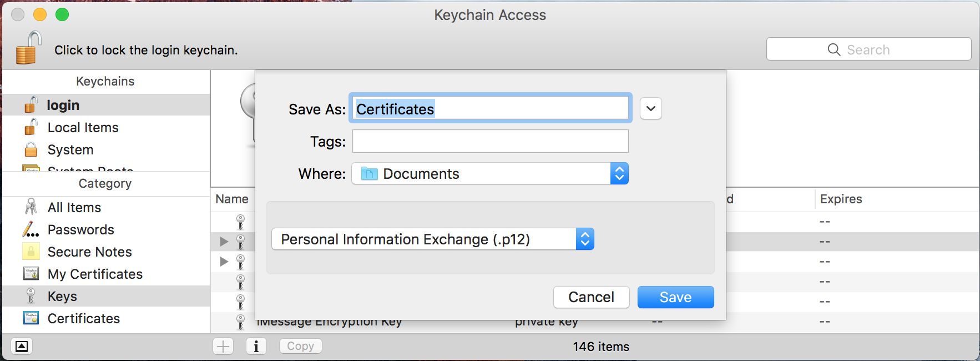The width and height of the screenshot is (980, 361).
Task: Click the login keychain padlock icon
Action: pyautogui.click(x=31, y=104)
